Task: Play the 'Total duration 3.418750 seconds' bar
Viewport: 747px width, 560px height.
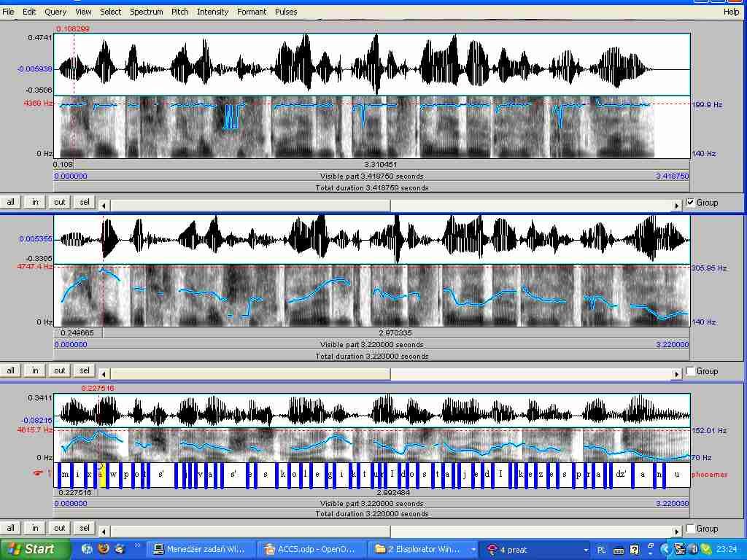Action: pyautogui.click(x=371, y=187)
